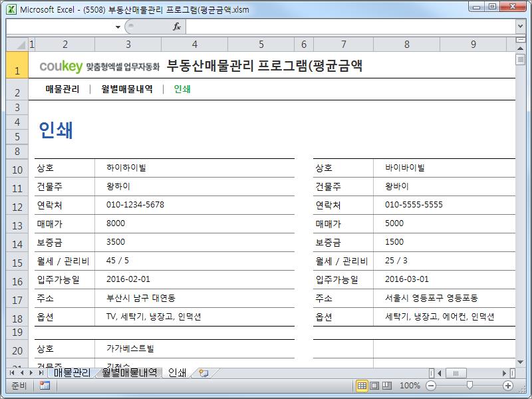Select the cell with 가가베스트빌
532x399 pixels.
click(x=194, y=348)
